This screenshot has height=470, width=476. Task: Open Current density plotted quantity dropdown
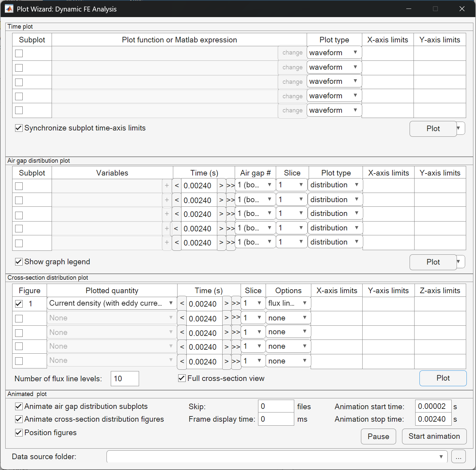pos(112,303)
